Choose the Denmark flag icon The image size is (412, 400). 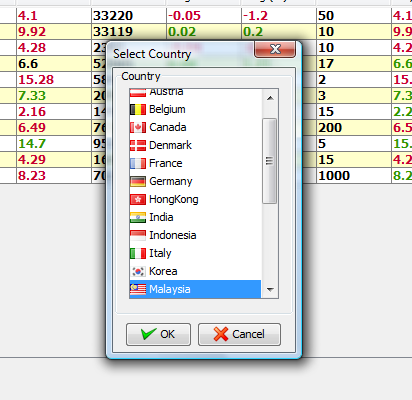(x=138, y=145)
